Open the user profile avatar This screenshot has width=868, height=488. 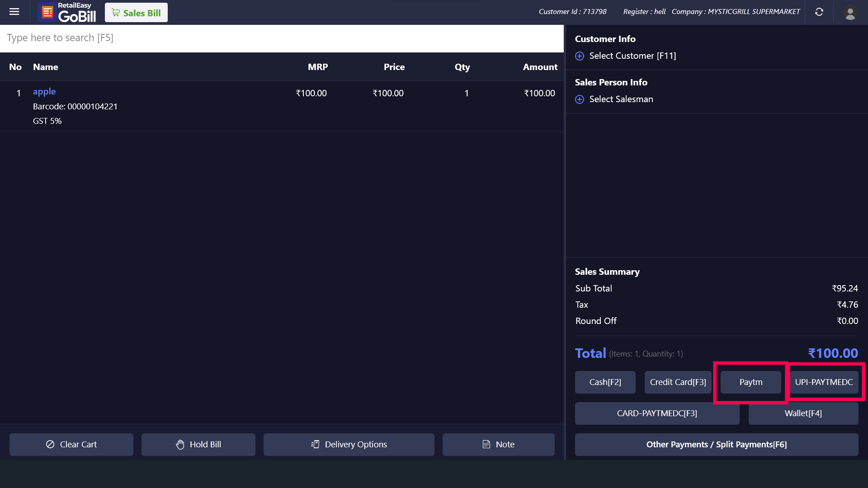coord(850,12)
